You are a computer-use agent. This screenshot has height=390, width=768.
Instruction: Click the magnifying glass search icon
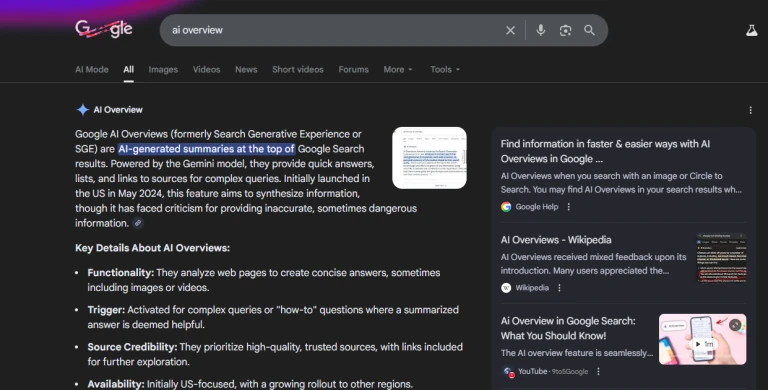coord(589,30)
